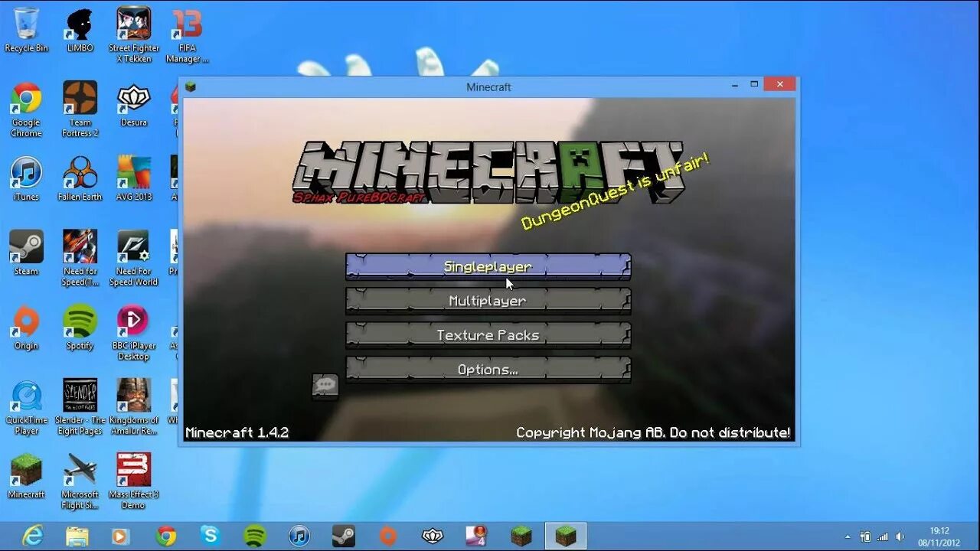The width and height of the screenshot is (980, 551).
Task: Click the Minecraft window title bar icon
Action: point(191,86)
